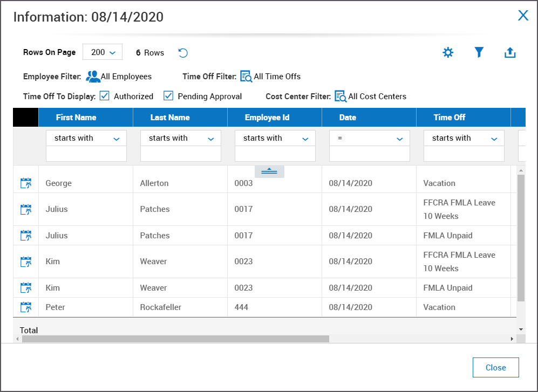Open calendar icon for Peter Rockafeller row
Image resolution: width=538 pixels, height=392 pixels.
point(26,307)
